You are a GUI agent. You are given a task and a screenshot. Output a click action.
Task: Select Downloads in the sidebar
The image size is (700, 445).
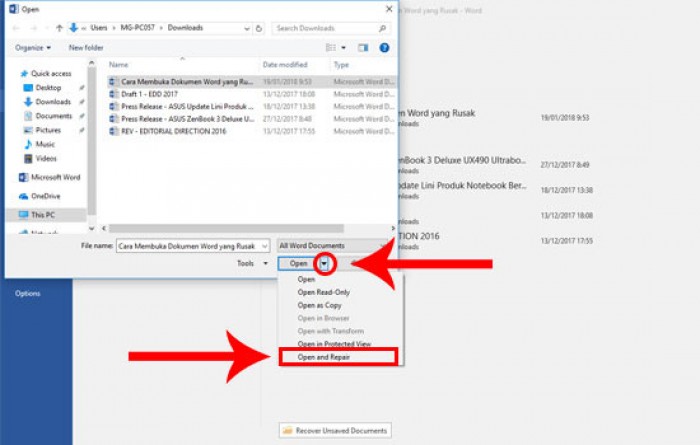click(x=53, y=102)
